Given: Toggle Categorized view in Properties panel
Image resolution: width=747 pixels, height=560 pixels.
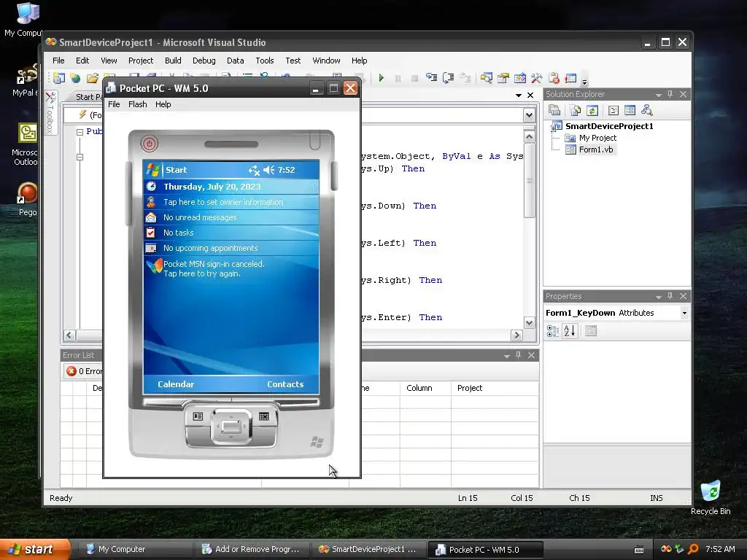Looking at the screenshot, I should click(x=553, y=331).
